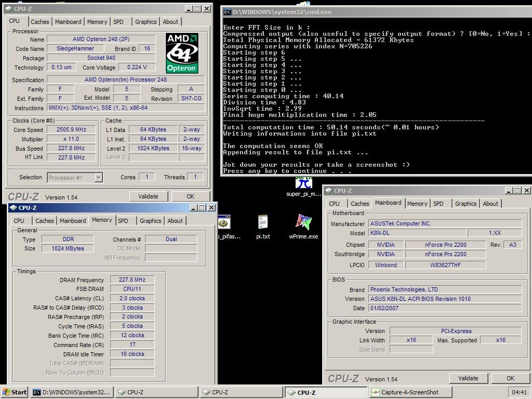Open Graphics tab in top CPU-Z window
The width and height of the screenshot is (532, 399).
coord(146,22)
